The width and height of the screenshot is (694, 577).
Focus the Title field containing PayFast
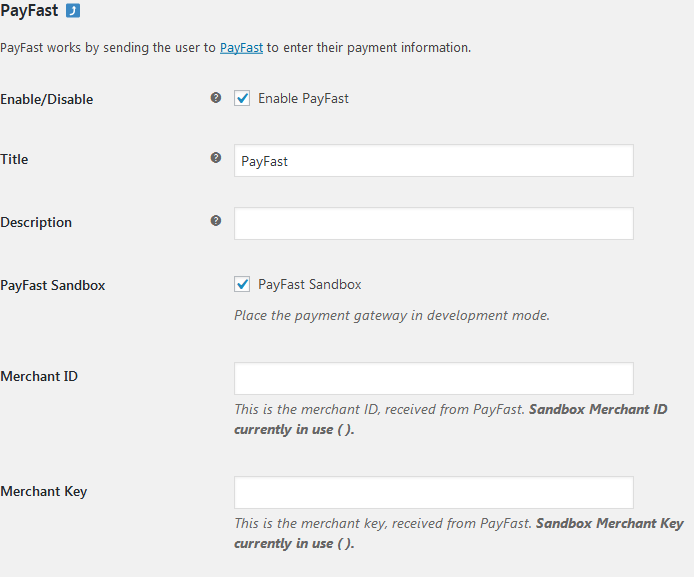point(434,161)
